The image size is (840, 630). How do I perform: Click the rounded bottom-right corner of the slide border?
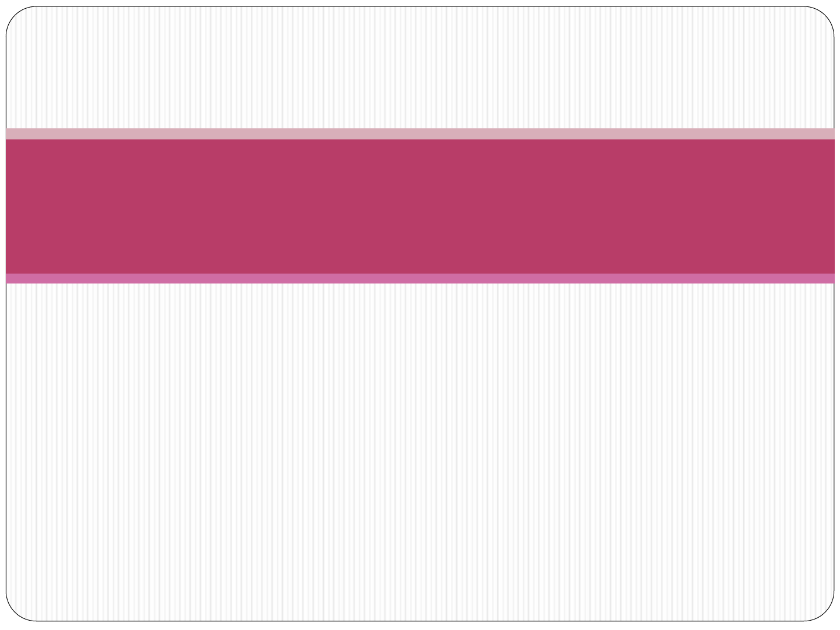[x=824, y=611]
